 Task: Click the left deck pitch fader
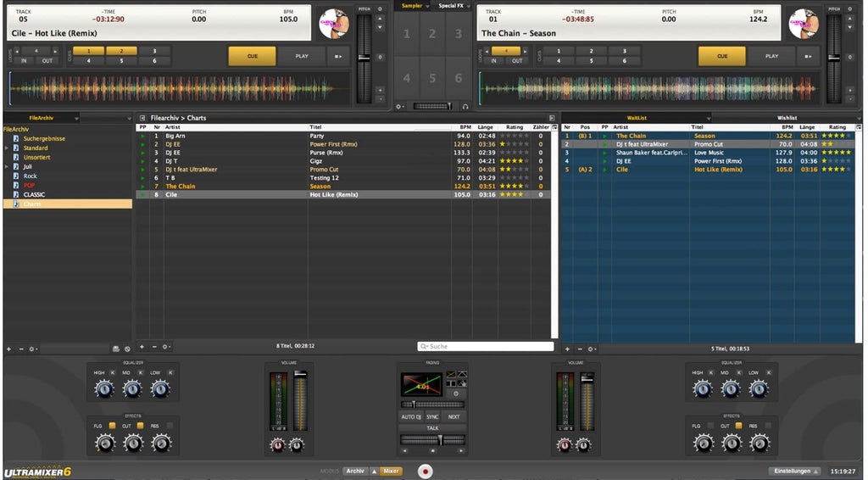(x=364, y=59)
